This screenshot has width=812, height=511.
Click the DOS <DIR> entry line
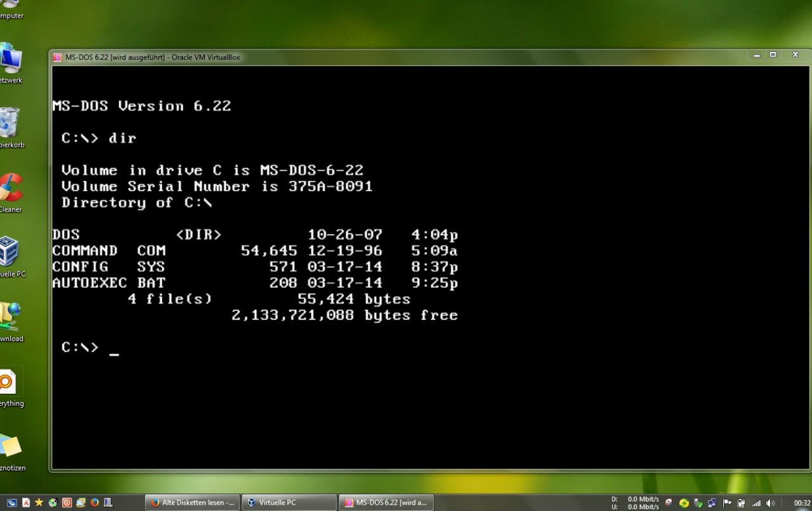255,235
